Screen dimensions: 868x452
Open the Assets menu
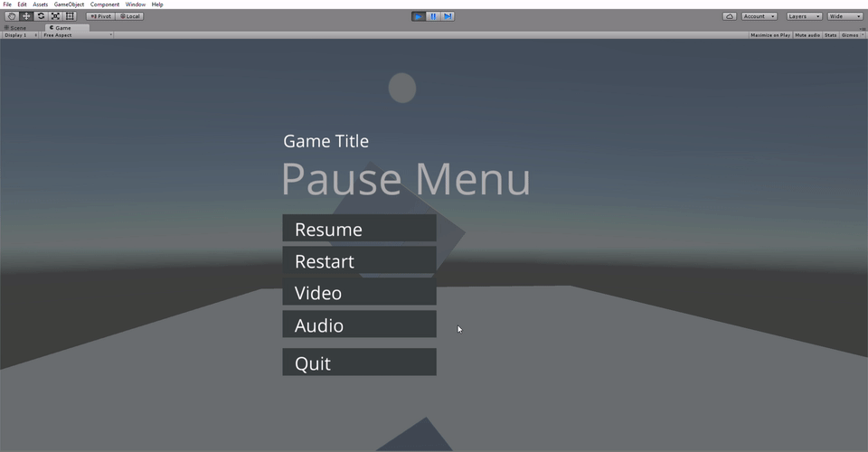point(41,5)
